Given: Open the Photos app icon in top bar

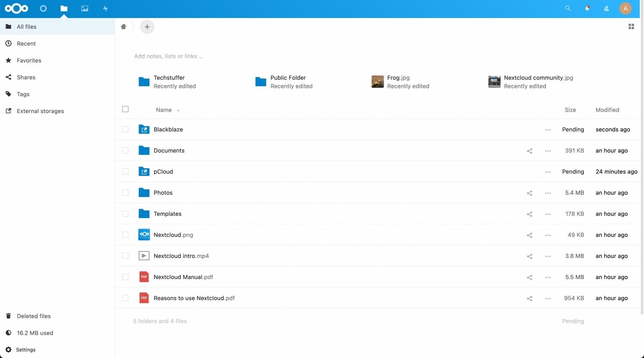Looking at the screenshot, I should coord(85,9).
